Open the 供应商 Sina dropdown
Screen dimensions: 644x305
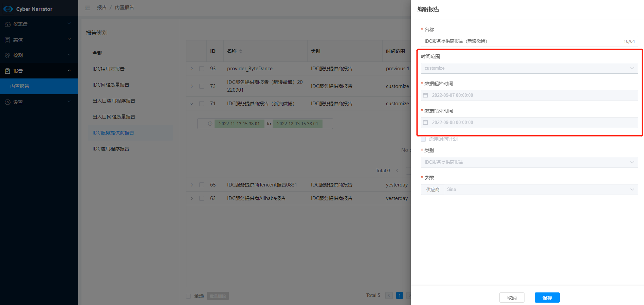[541, 190]
